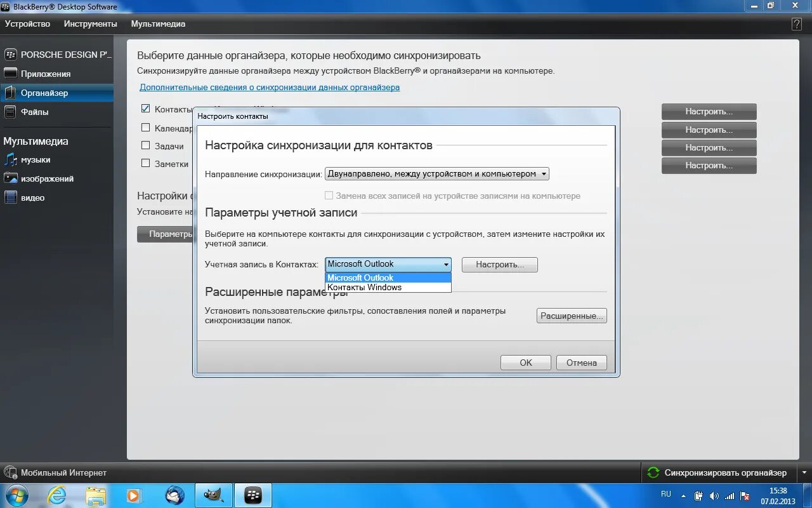This screenshot has width=812, height=508.
Task: Click the изображений picture icon
Action: coord(10,178)
